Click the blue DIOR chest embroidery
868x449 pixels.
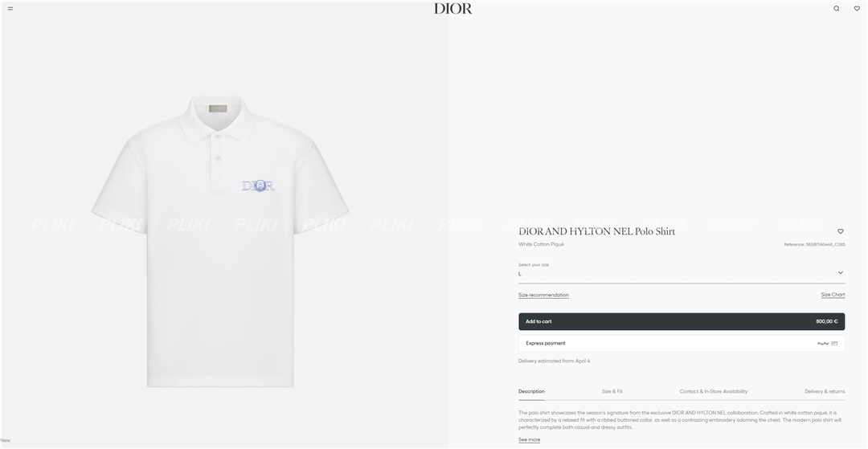click(258, 186)
